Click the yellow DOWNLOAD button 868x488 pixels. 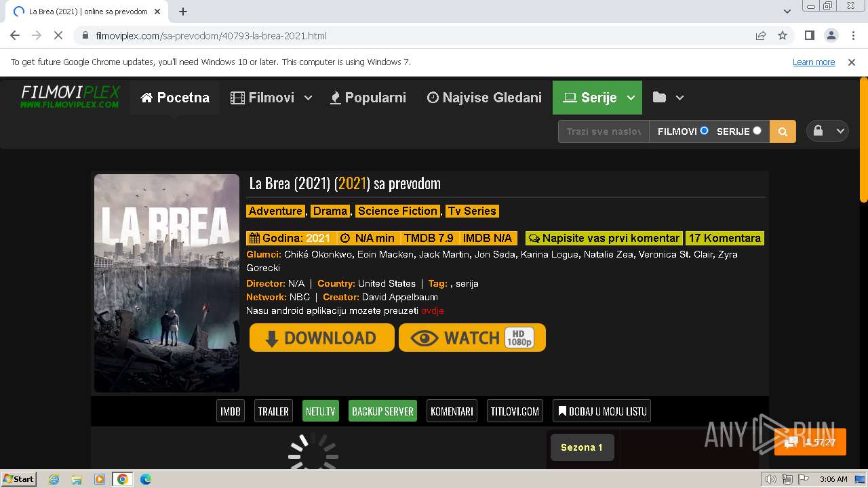click(x=322, y=338)
